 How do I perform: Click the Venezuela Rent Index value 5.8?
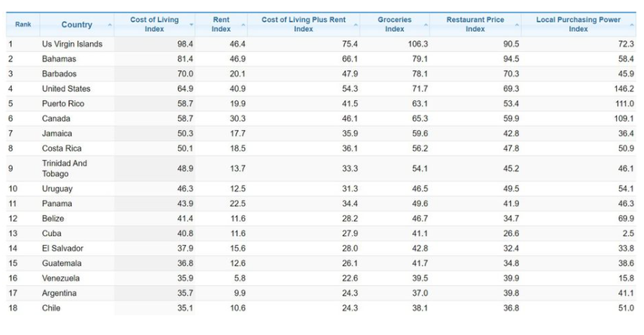coord(239,278)
